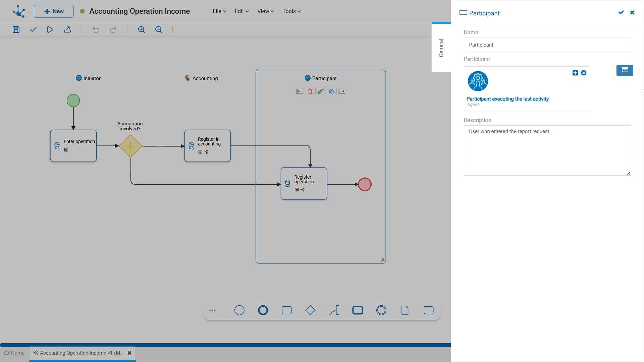Open the Edit menu

(x=242, y=11)
